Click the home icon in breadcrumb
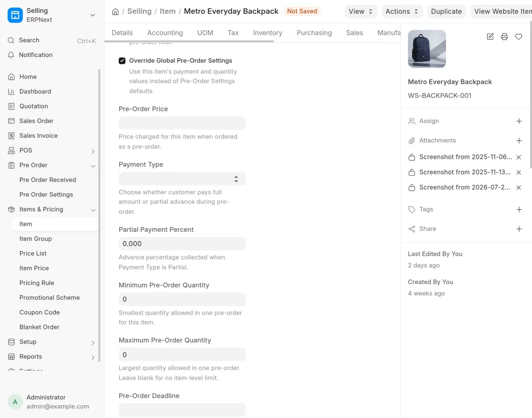This screenshot has height=418, width=532. 115,12
